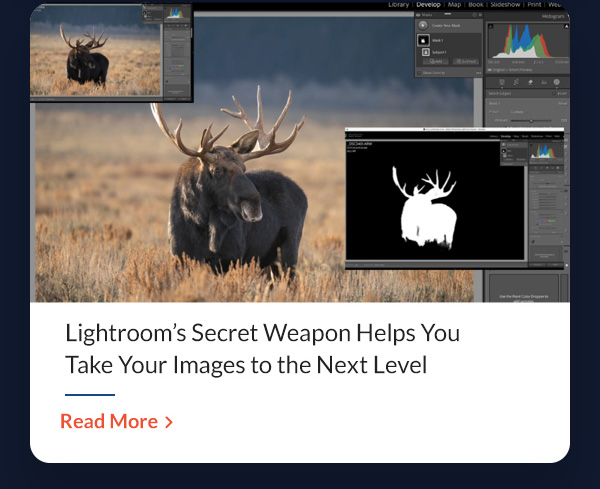600x489 pixels.
Task: Switch to the Library module tab
Action: (399, 5)
